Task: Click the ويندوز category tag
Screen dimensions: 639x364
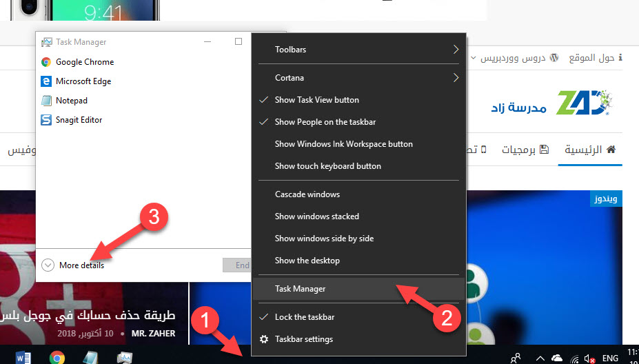Action: [606, 199]
